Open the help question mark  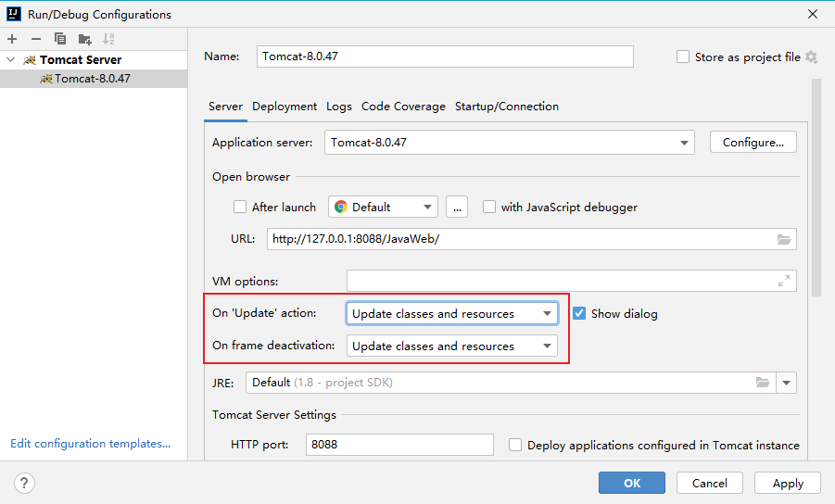24,484
